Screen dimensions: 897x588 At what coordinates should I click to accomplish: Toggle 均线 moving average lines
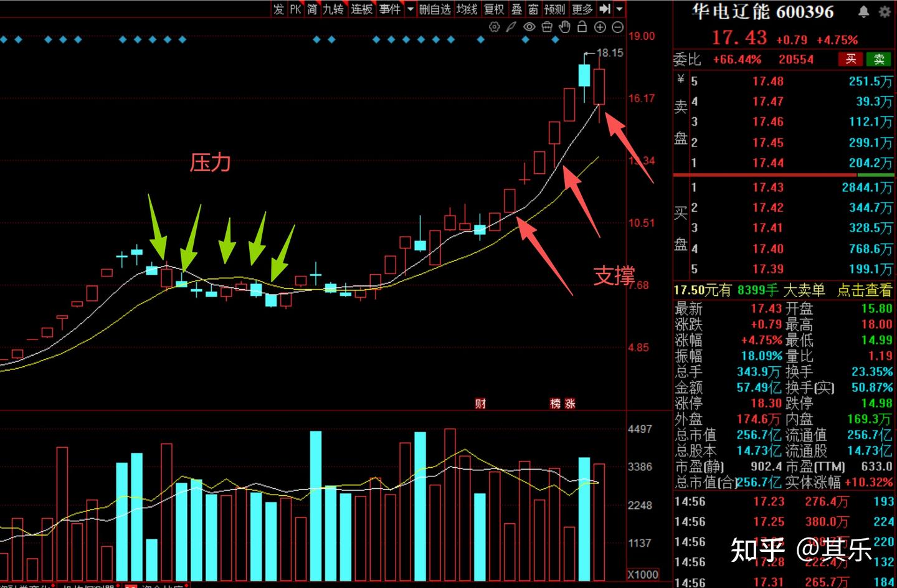tap(467, 9)
